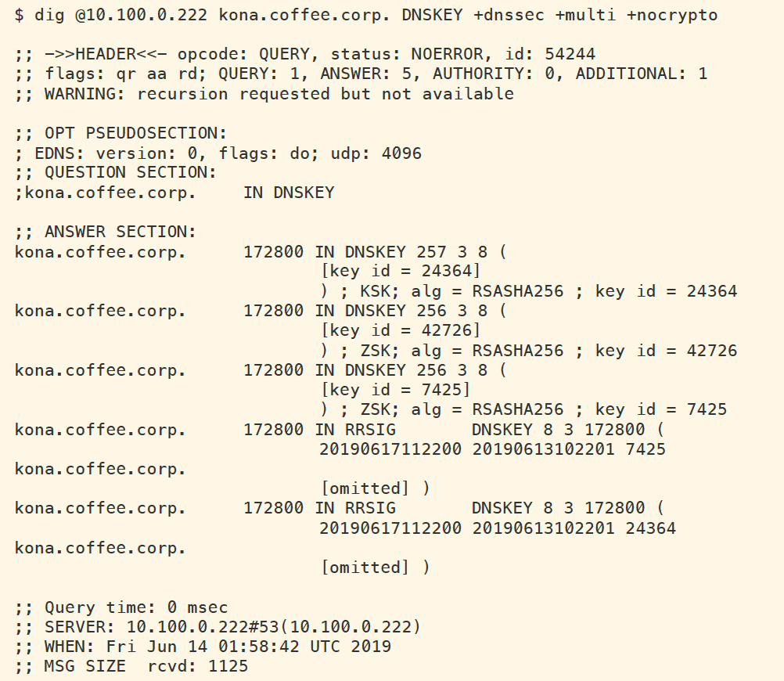This screenshot has height=681, width=784.
Task: Click the +nocrypto option in the command
Action: point(671,16)
